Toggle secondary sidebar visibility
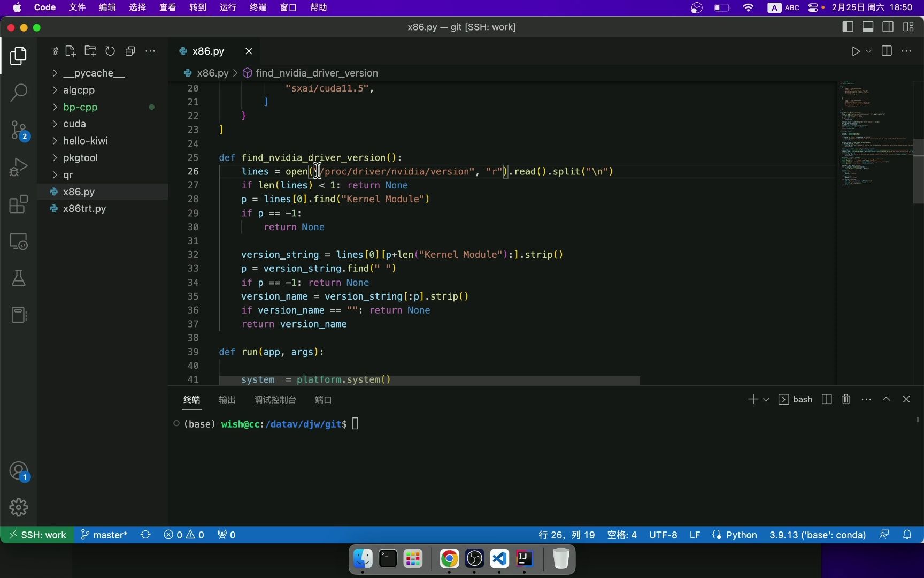This screenshot has height=578, width=924. pos(888,27)
